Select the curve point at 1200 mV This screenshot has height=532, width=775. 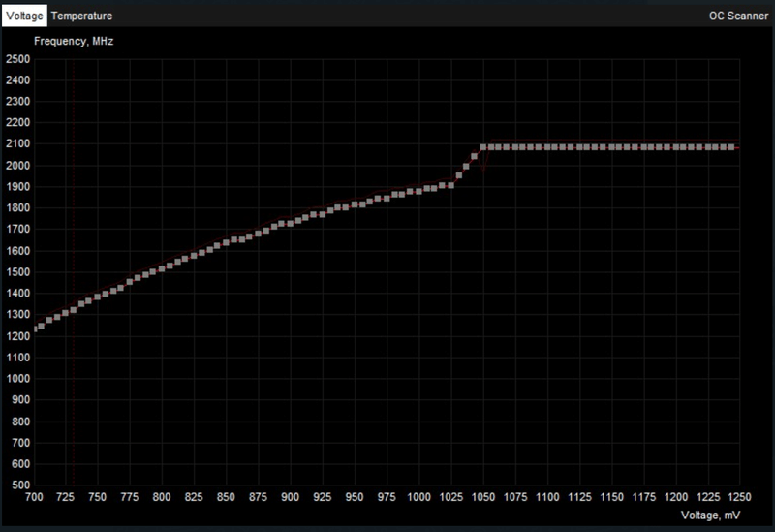[676, 147]
